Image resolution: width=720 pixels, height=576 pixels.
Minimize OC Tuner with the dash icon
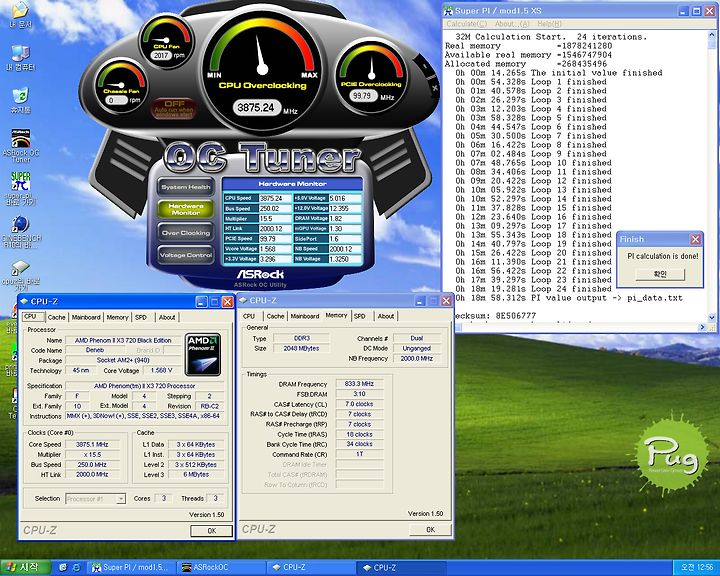(x=425, y=67)
